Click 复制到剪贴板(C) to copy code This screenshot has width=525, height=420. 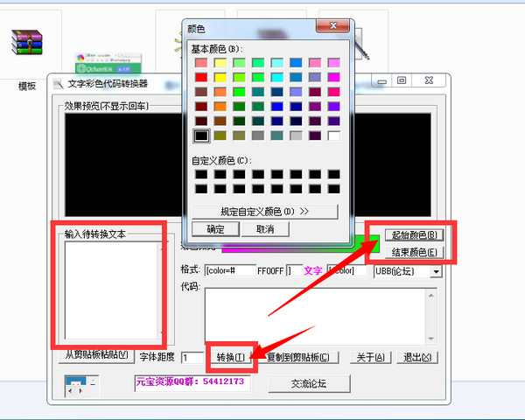point(298,357)
